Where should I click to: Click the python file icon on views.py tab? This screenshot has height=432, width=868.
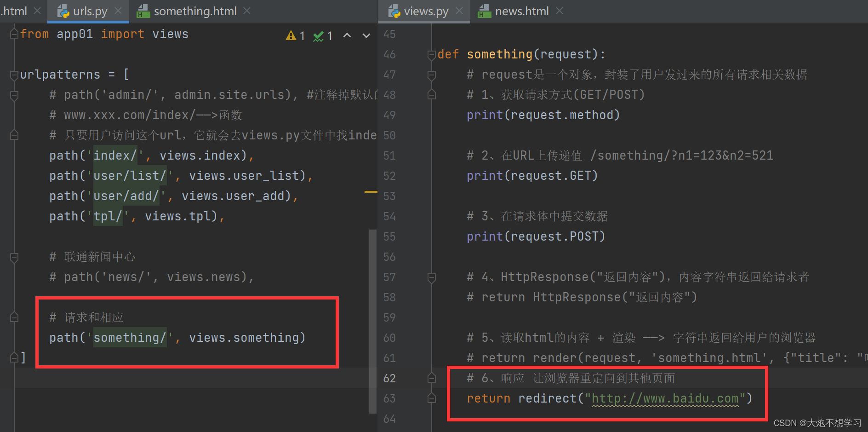point(394,11)
